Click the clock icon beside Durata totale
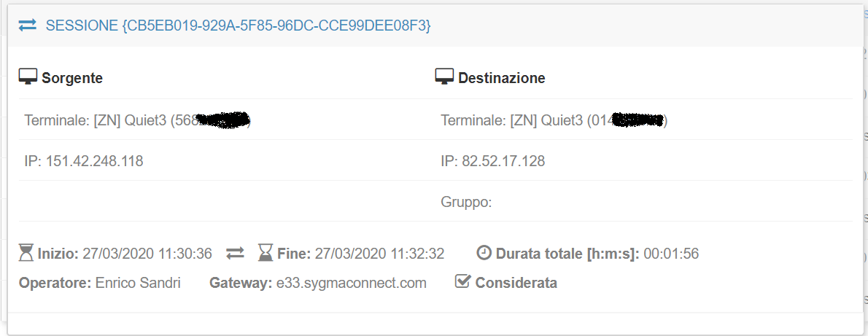The height and width of the screenshot is (336, 868). point(484,254)
